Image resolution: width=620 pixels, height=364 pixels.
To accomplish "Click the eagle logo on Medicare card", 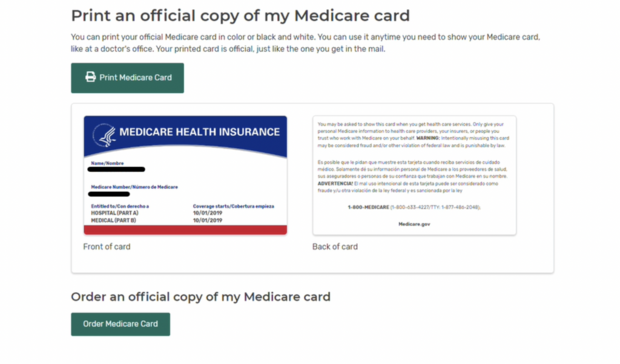I will click(105, 135).
